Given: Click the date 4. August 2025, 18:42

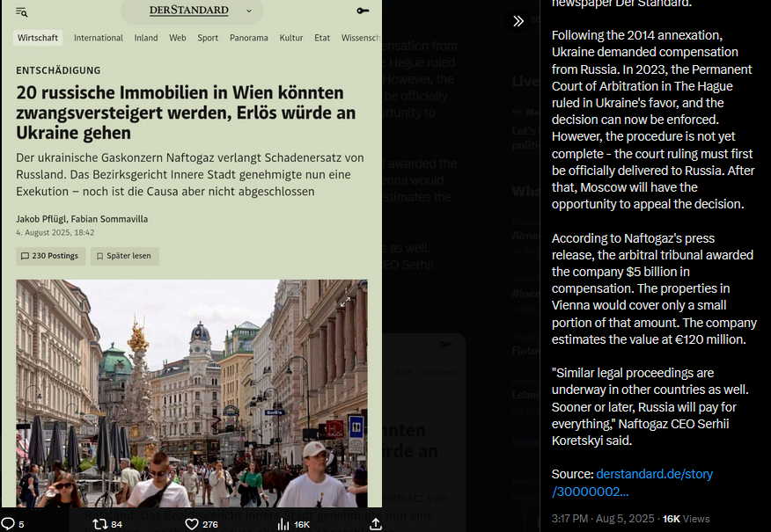Looking at the screenshot, I should [x=55, y=232].
